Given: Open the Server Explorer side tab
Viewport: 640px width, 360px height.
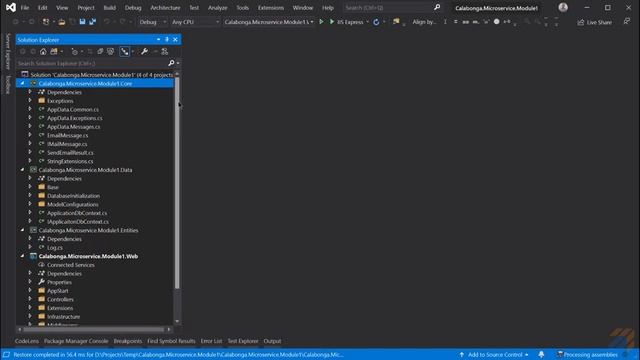Looking at the screenshot, I should [7, 51].
